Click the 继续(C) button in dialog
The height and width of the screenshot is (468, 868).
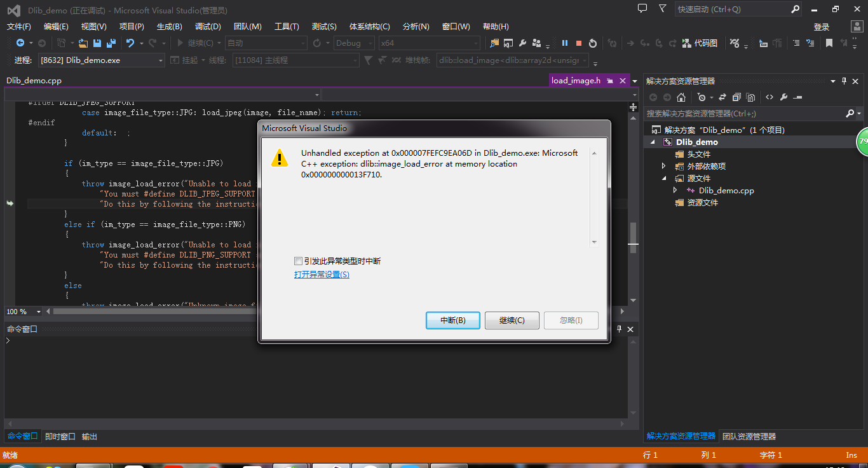512,320
